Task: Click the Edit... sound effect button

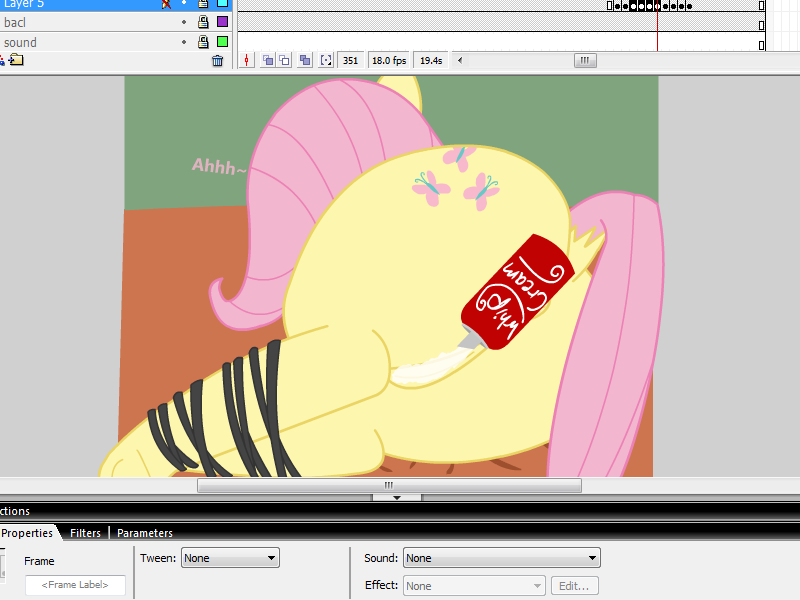Action: (574, 586)
